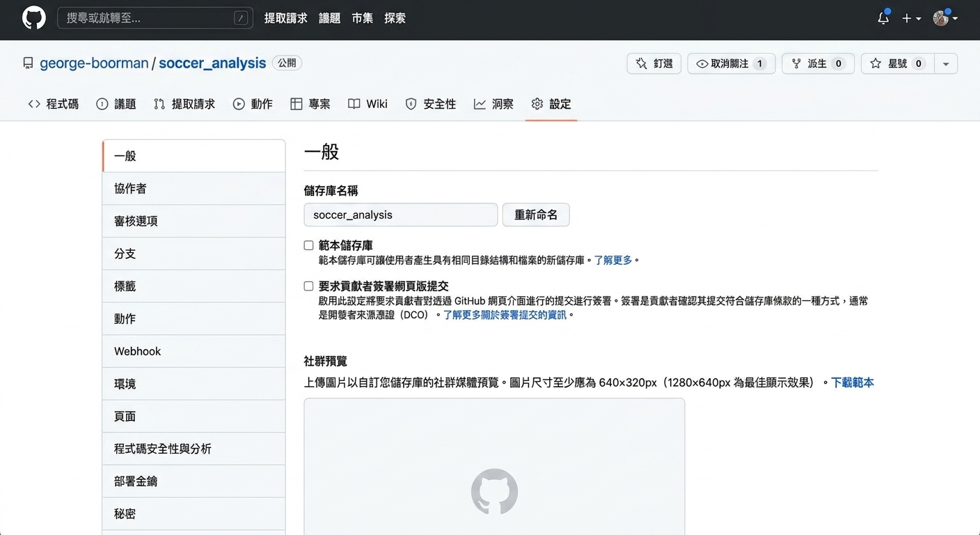Screen dimensions: 980x535
Task: Select 動作 in the settings sidebar
Action: point(193,318)
